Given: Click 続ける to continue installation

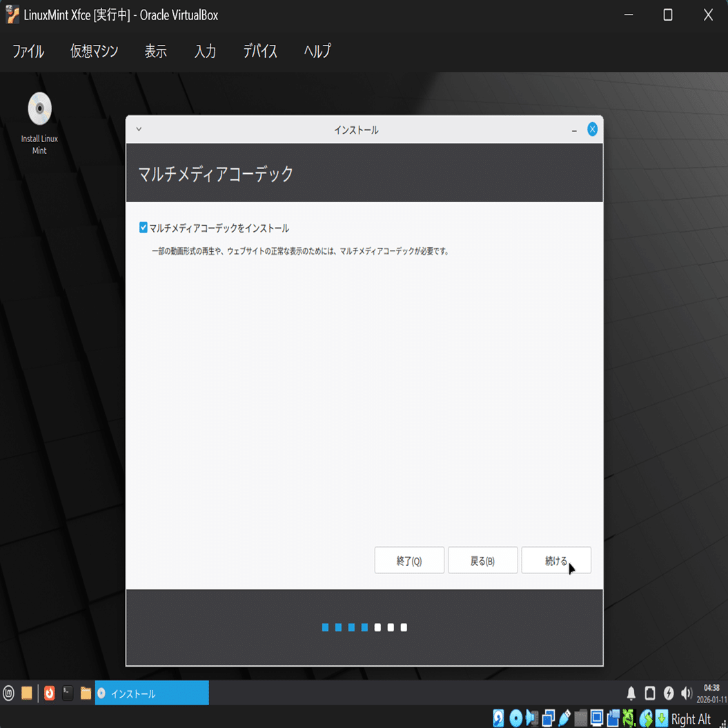Looking at the screenshot, I should [556, 560].
